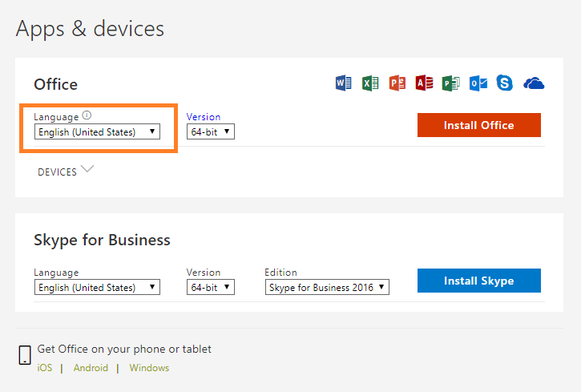The width and height of the screenshot is (581, 392).
Task: Click the Word app icon
Action: 344,83
